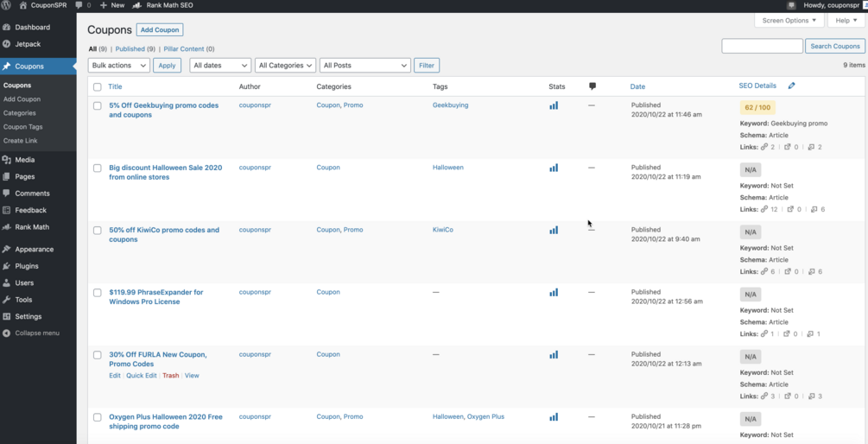Open the Bulk actions dropdown
The image size is (868, 444).
119,66
